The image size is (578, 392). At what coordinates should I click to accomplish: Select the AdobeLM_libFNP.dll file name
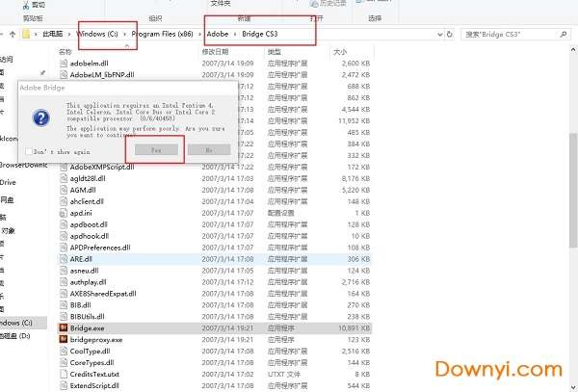(x=102, y=74)
